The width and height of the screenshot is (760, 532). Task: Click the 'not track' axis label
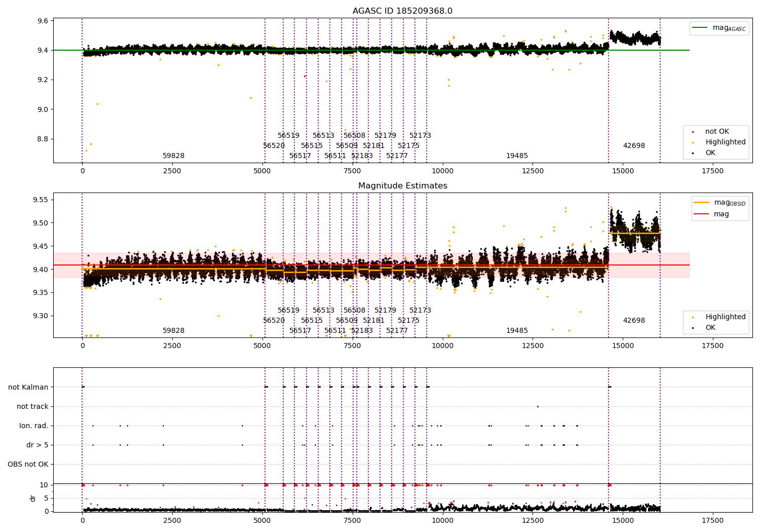32,406
